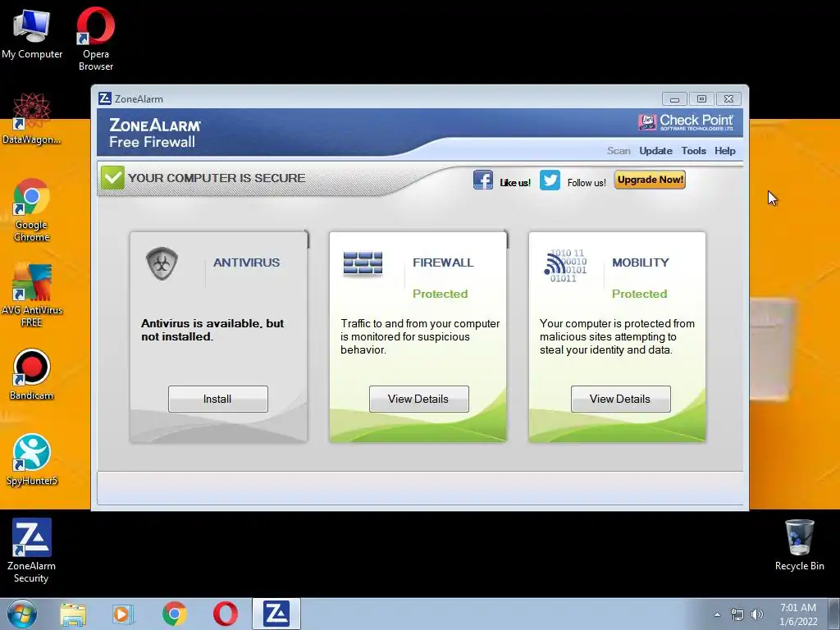Open the Tools menu
This screenshot has width=840, height=630.
pyautogui.click(x=694, y=151)
